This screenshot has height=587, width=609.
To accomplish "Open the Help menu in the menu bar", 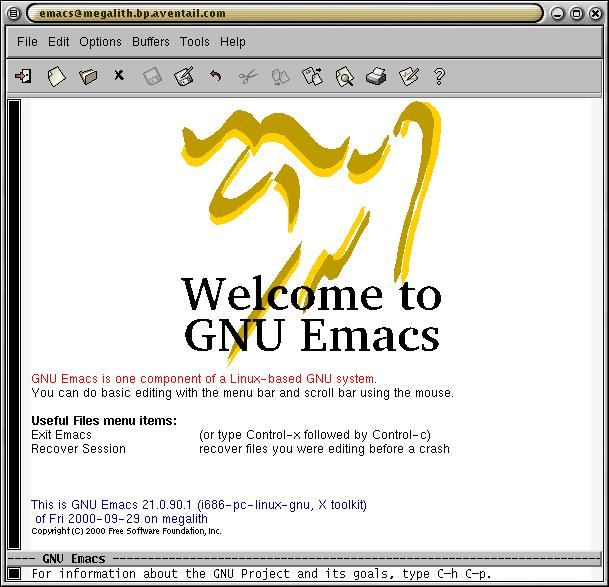I will pos(233,42).
